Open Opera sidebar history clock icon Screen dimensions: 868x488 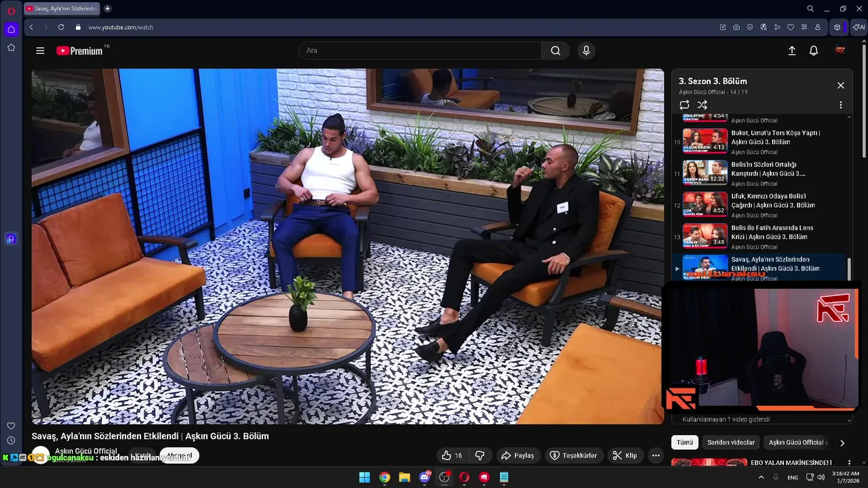tap(11, 441)
